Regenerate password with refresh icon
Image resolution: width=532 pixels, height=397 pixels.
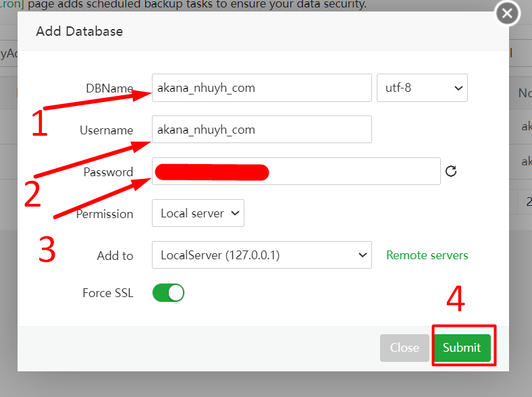(x=451, y=171)
